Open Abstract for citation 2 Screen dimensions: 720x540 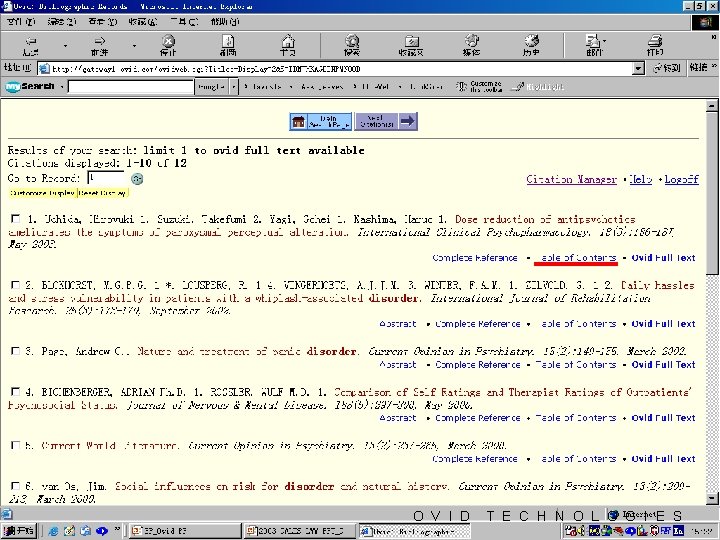[x=398, y=324]
